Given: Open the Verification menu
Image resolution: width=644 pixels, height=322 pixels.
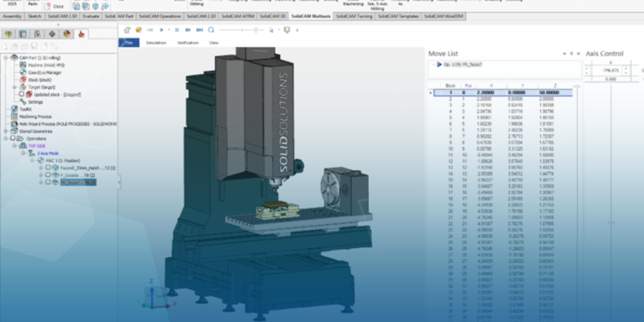Looking at the screenshot, I should (x=188, y=43).
